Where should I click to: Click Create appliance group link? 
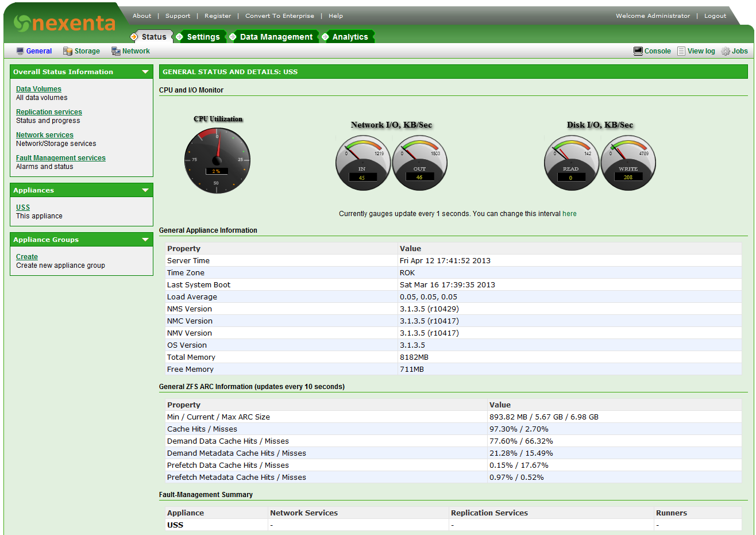point(27,257)
